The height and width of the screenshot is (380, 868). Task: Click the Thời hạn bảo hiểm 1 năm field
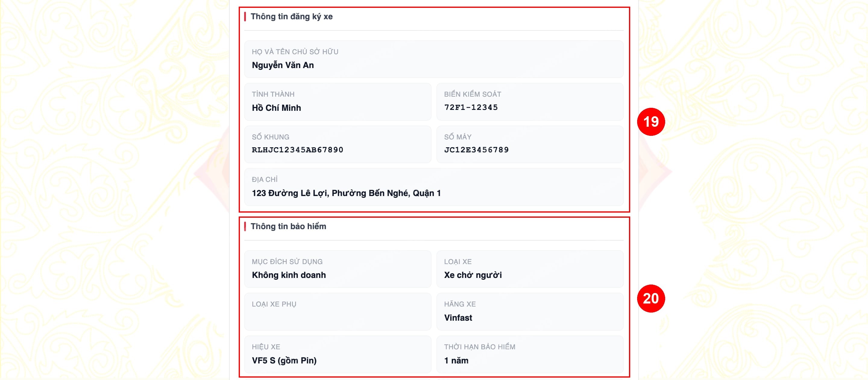(x=530, y=354)
